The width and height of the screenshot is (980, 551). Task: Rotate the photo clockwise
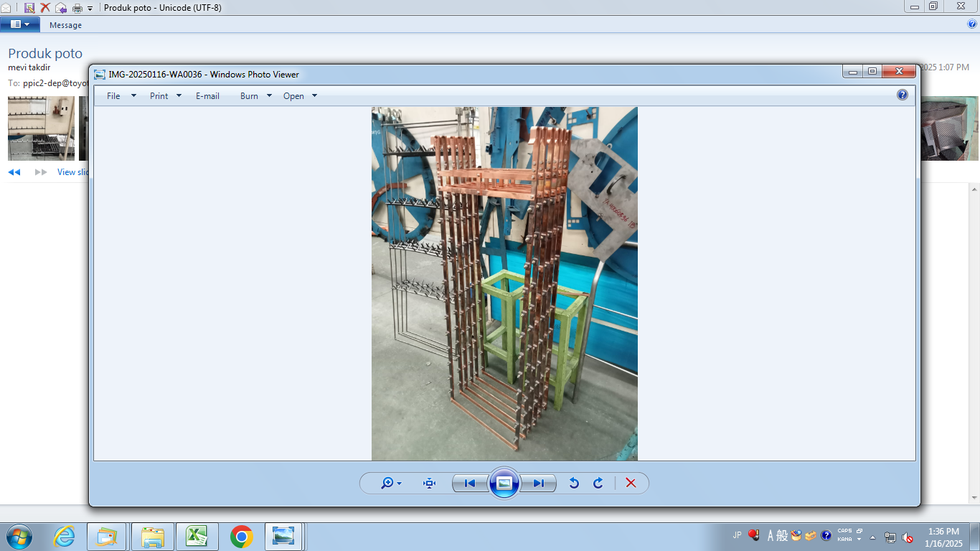click(598, 484)
